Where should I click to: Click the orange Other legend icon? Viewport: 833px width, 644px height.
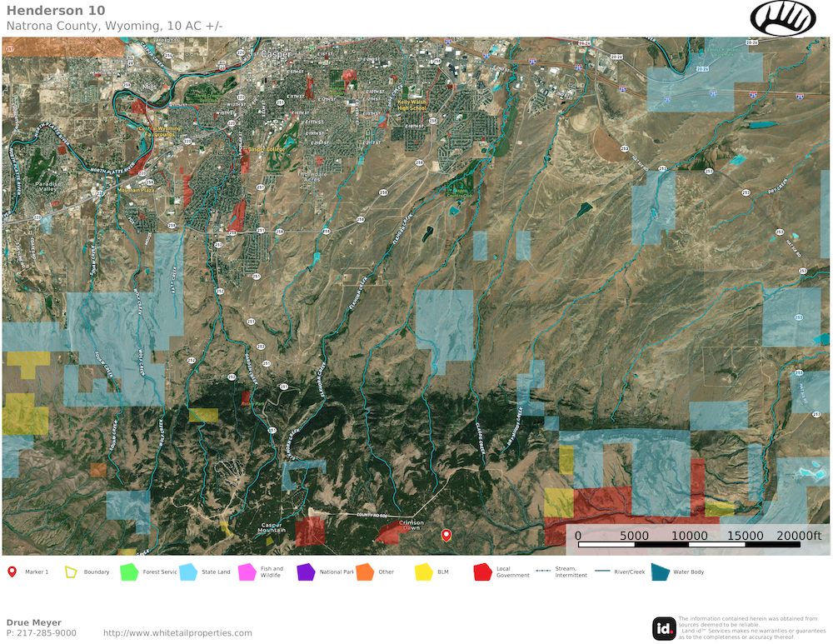pos(365,572)
